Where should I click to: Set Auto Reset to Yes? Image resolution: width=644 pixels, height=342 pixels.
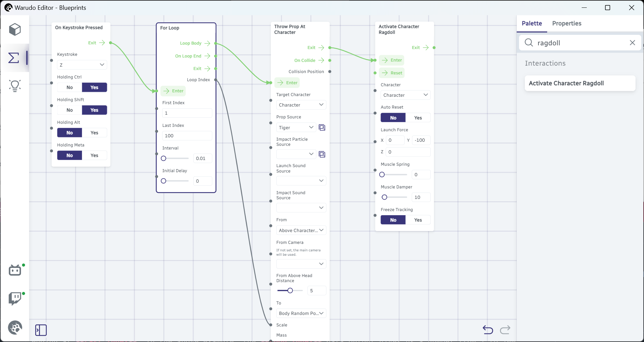[418, 118]
